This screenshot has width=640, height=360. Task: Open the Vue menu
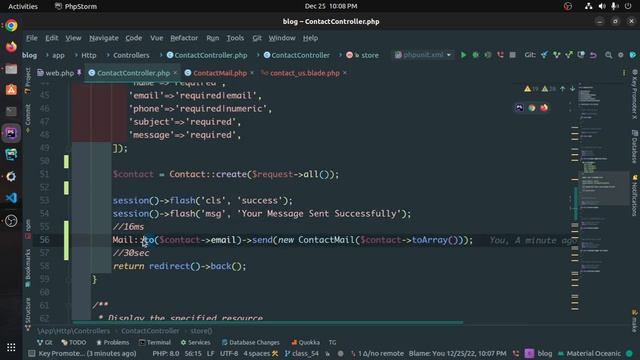click(156, 38)
